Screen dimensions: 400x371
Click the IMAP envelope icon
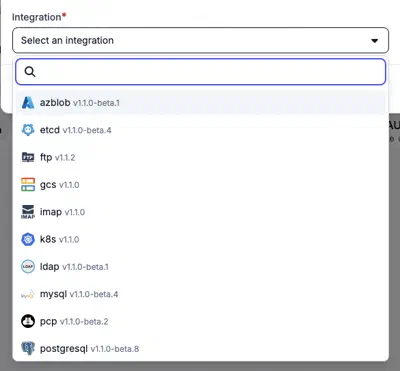tap(28, 212)
